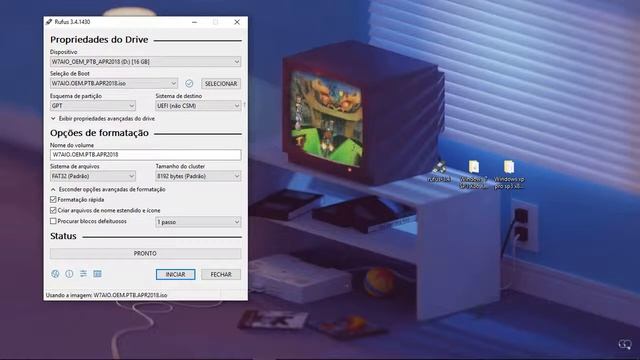Viewport: 640px width, 360px height.
Task: Click the Nome do volume text field
Action: point(145,155)
